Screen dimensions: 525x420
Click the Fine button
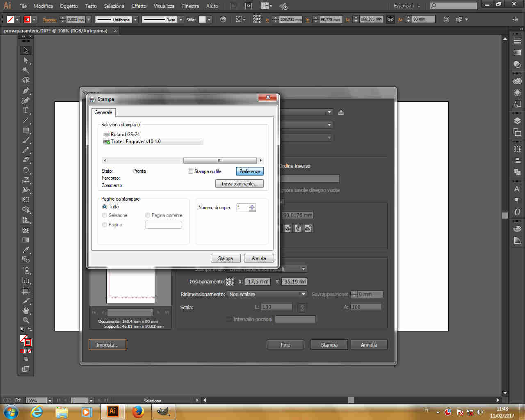(285, 345)
